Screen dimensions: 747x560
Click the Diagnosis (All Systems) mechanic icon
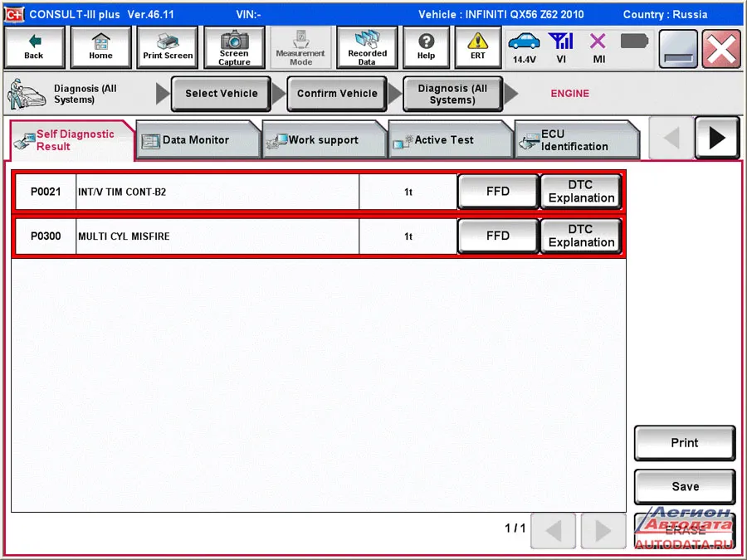(27, 94)
